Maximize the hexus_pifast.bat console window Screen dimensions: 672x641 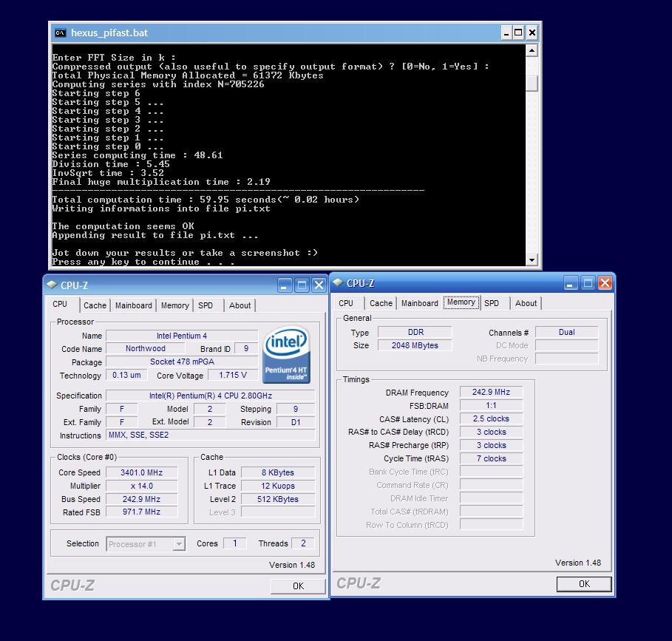tap(518, 33)
